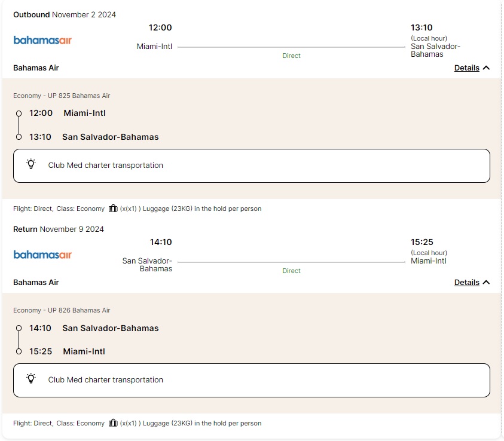Collapse return details using the chevron arrow
Viewport: 504px width, 441px height.
[486, 283]
